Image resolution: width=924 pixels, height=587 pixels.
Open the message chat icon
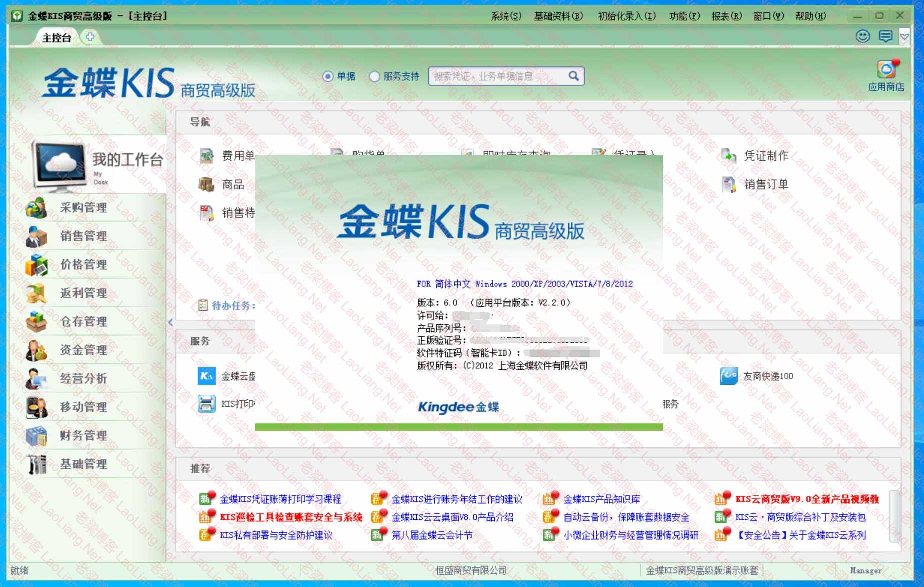[885, 36]
